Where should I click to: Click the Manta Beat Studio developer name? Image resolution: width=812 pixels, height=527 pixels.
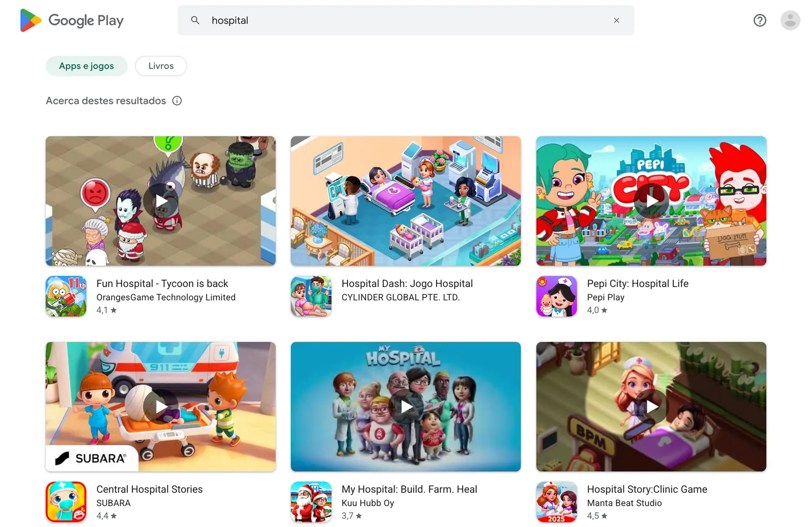click(624, 503)
